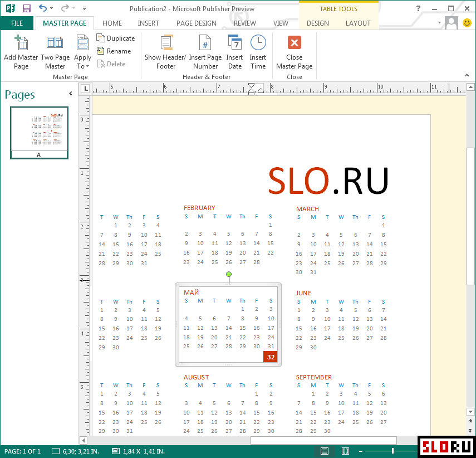
Task: Switch to the INSERT tab
Action: [148, 23]
